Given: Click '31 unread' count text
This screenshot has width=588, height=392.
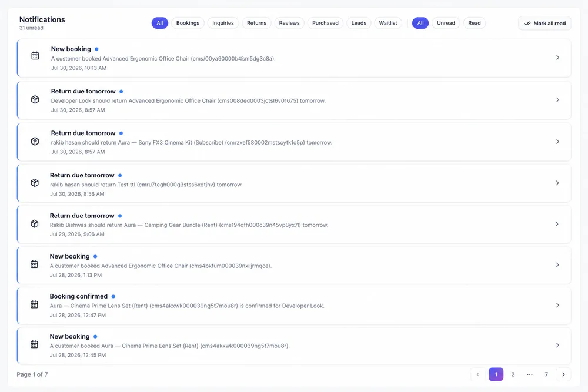Looking at the screenshot, I should [x=31, y=28].
